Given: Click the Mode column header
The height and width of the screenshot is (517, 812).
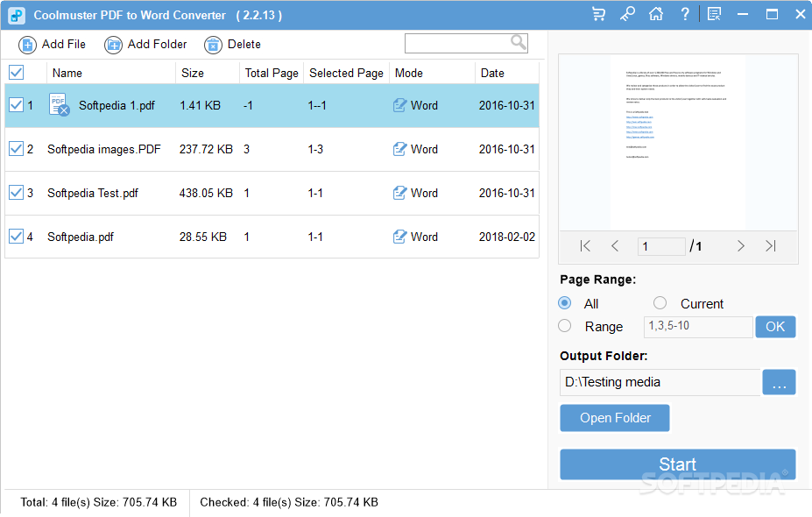Looking at the screenshot, I should [x=409, y=73].
